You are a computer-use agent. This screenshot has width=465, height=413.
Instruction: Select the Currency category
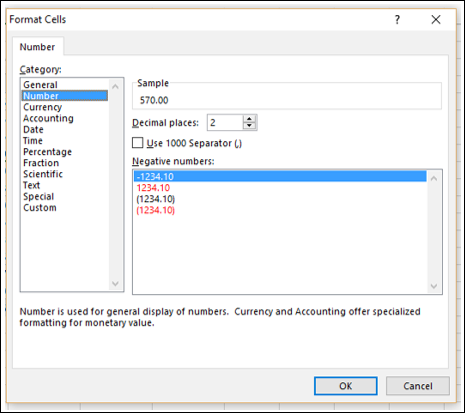(x=42, y=107)
